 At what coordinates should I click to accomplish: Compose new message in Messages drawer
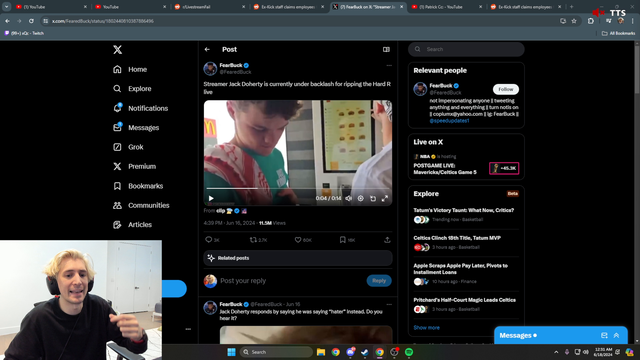tap(604, 336)
